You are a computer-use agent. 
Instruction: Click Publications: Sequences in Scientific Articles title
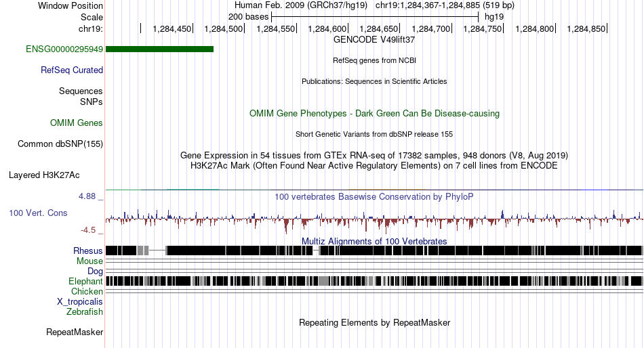tap(374, 81)
